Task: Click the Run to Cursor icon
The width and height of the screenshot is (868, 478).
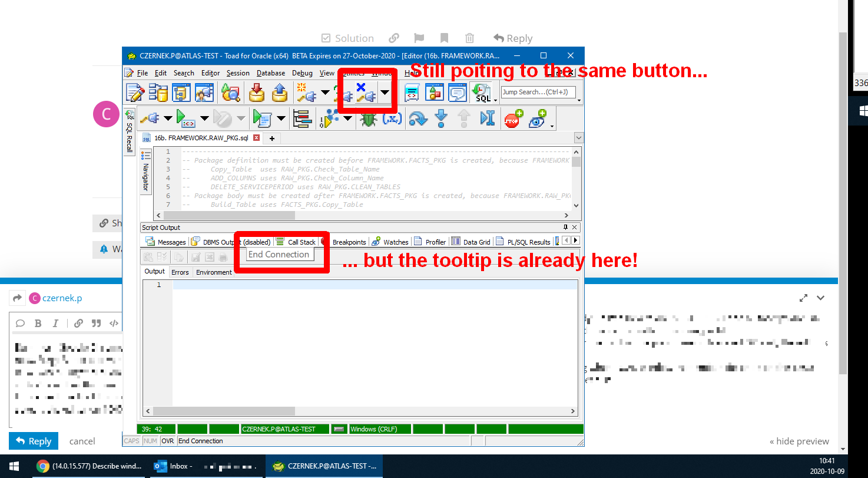Action: 488,118
